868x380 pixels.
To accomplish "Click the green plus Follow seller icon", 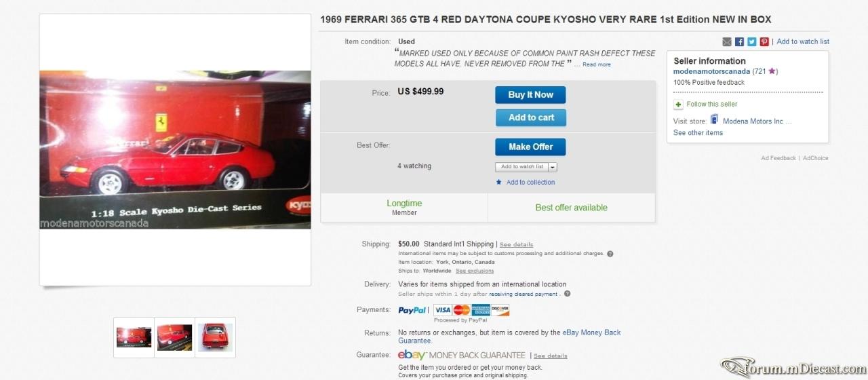I will pyautogui.click(x=678, y=104).
